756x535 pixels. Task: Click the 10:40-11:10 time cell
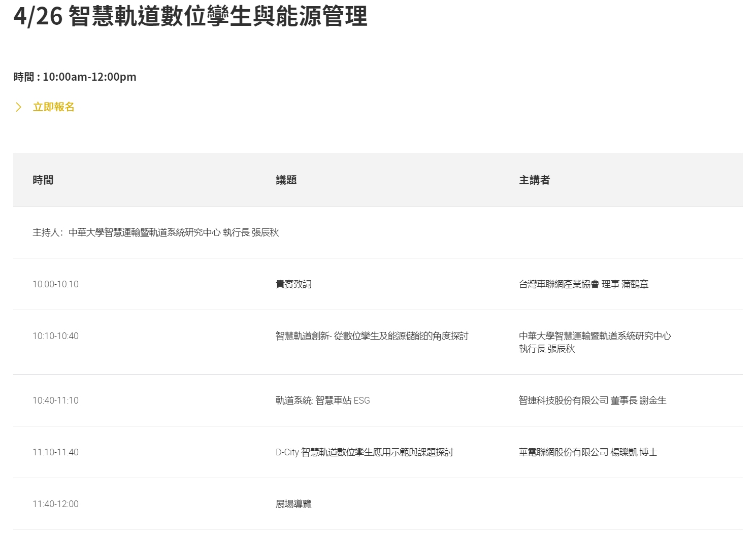[55, 400]
